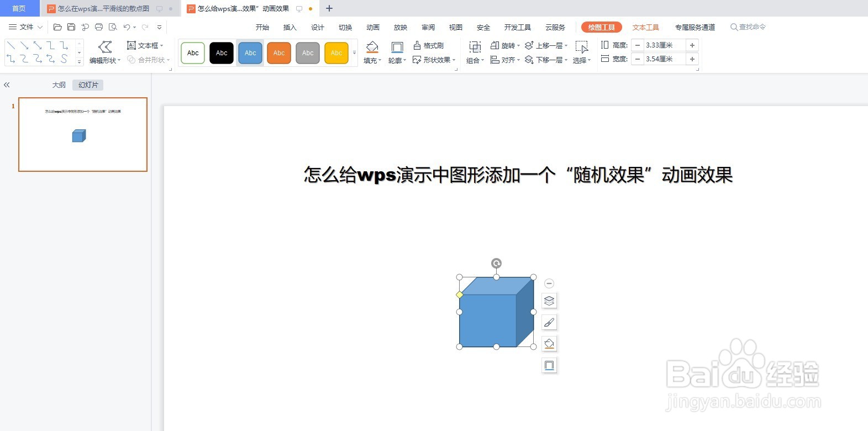Click the floating outline icon beside the cube
This screenshot has height=431, width=868.
549,366
